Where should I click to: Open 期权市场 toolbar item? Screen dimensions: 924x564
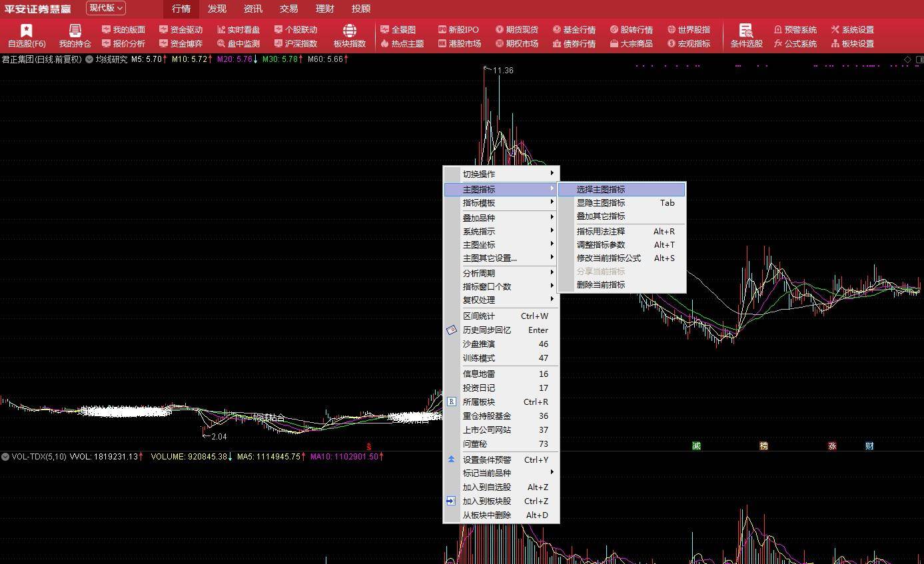pyautogui.click(x=516, y=43)
